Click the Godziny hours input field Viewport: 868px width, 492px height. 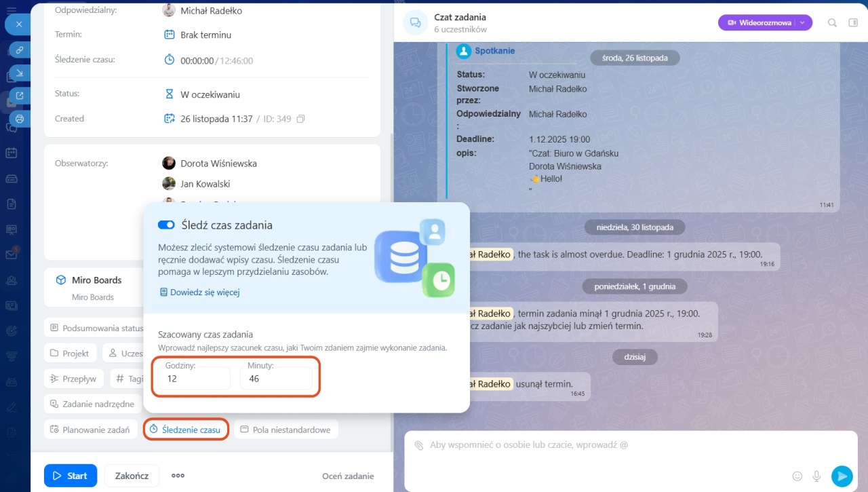click(195, 379)
